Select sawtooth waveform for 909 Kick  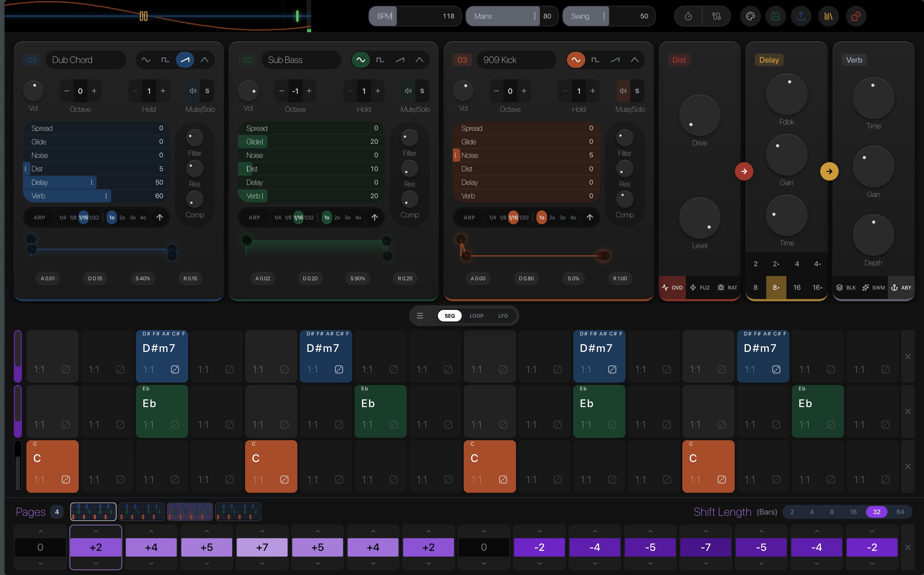[x=615, y=60]
